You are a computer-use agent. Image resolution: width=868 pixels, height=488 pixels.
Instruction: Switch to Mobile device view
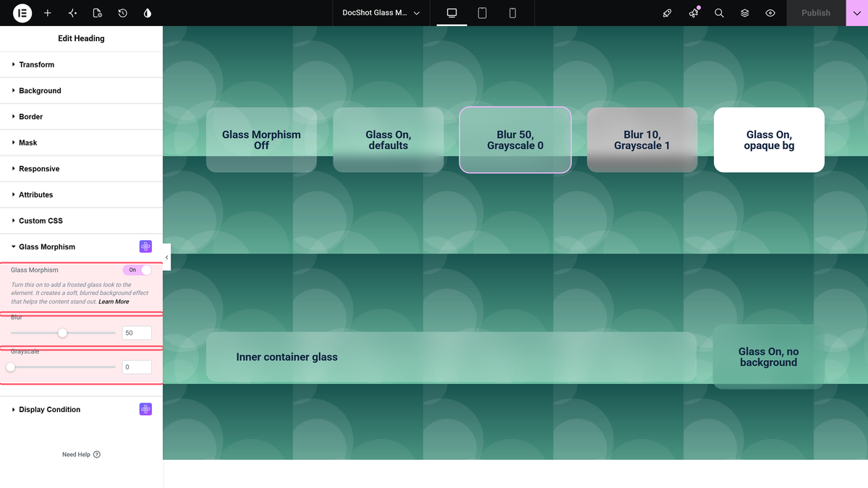513,13
